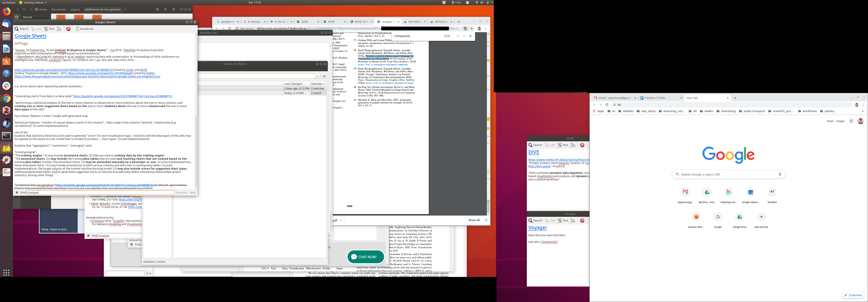
Task: Open Notebook button in Google Sheets note
Action: 85,29
